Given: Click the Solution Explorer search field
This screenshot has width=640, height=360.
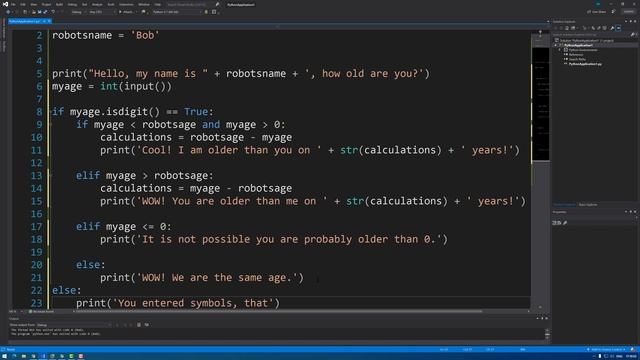Looking at the screenshot, I should [591, 35].
